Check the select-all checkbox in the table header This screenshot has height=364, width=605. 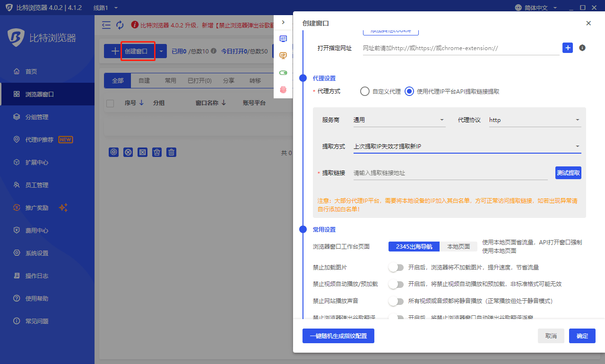(110, 103)
